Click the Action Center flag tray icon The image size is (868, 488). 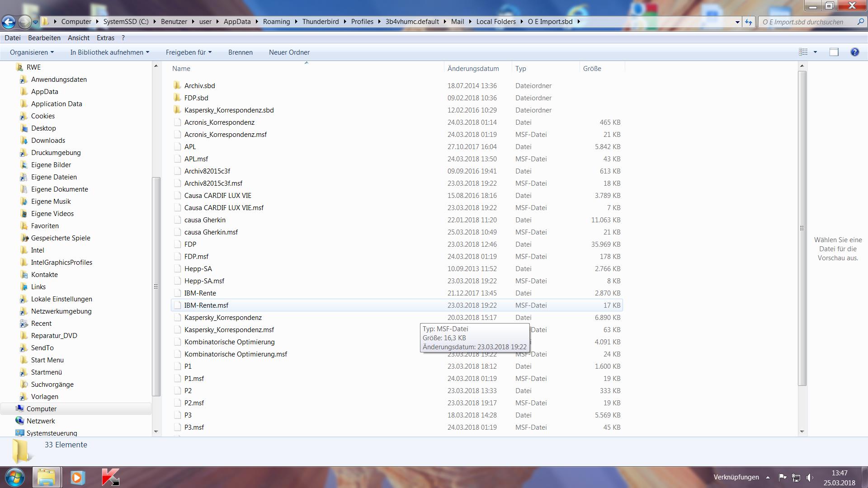click(x=782, y=477)
